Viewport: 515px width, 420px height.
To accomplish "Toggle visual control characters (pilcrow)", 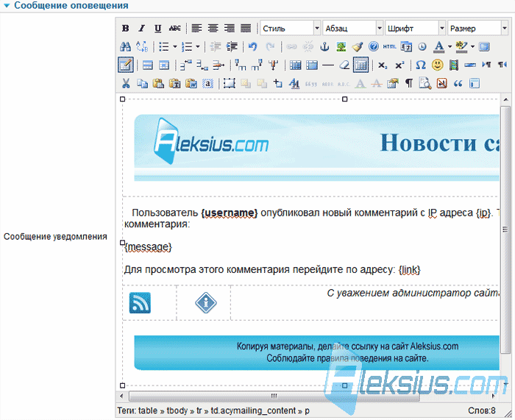I will point(408,83).
